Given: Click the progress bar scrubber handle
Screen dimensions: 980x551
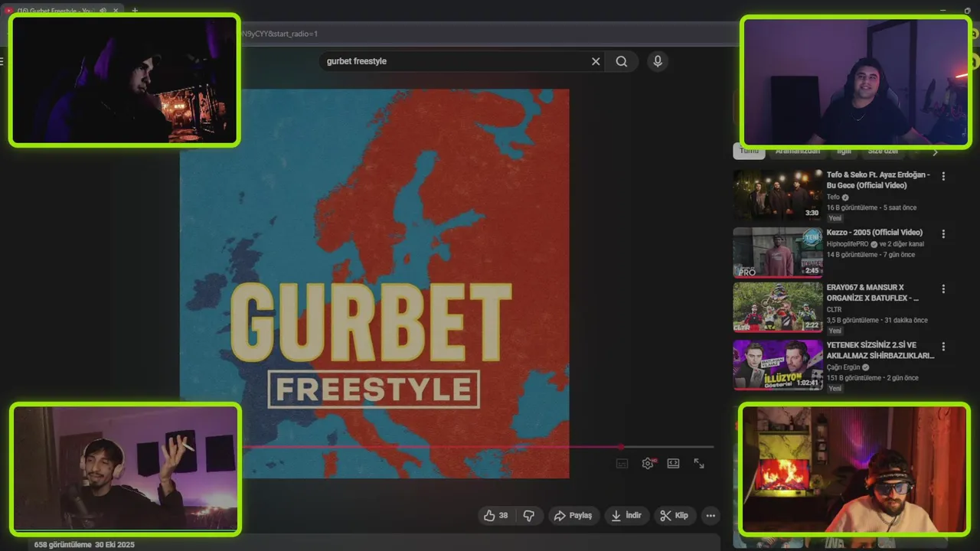Looking at the screenshot, I should click(x=622, y=447).
